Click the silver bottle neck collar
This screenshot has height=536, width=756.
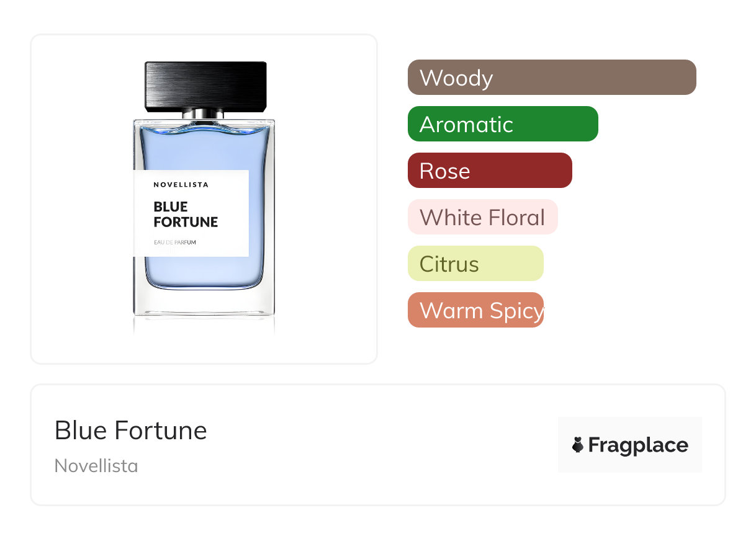tap(204, 114)
